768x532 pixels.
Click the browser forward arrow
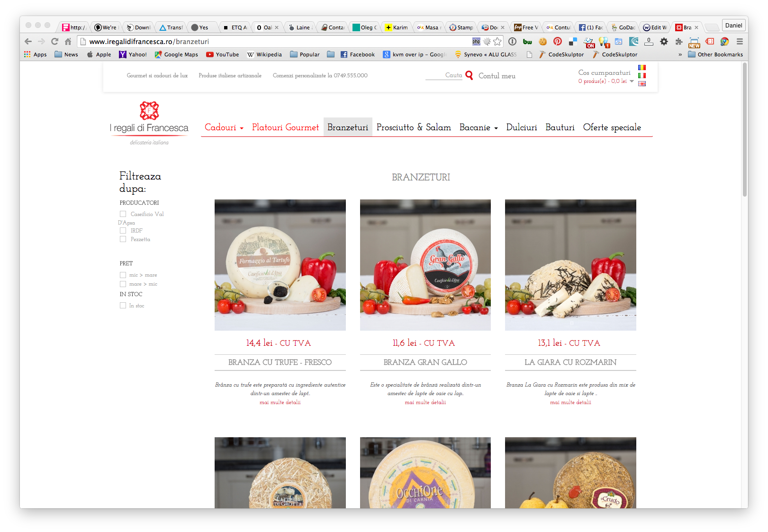click(41, 42)
